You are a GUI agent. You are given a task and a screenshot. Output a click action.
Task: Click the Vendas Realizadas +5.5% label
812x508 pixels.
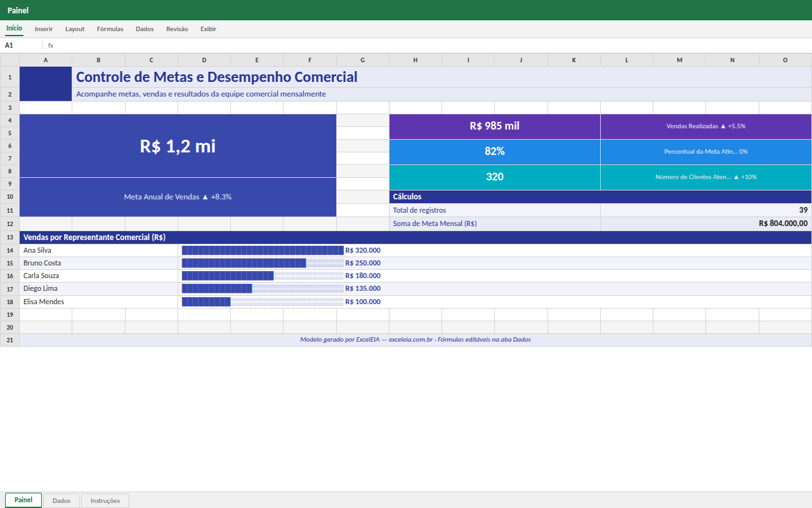pyautogui.click(x=706, y=126)
